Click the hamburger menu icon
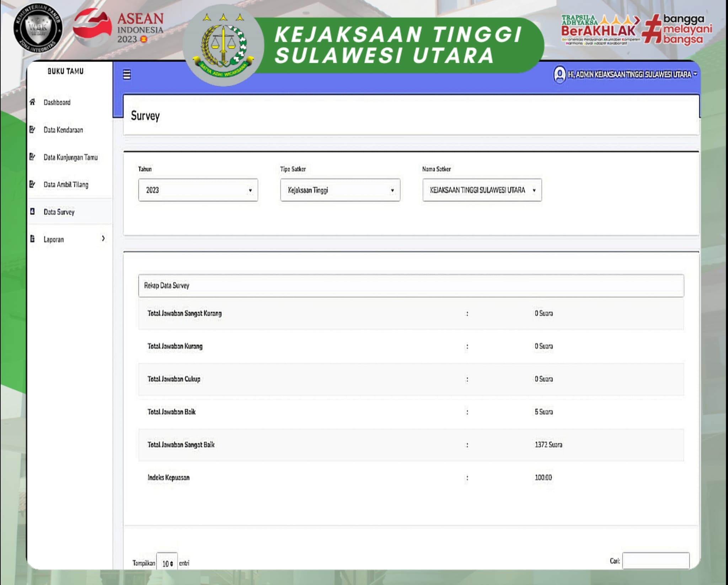Screen dimensions: 728x585 [127, 75]
